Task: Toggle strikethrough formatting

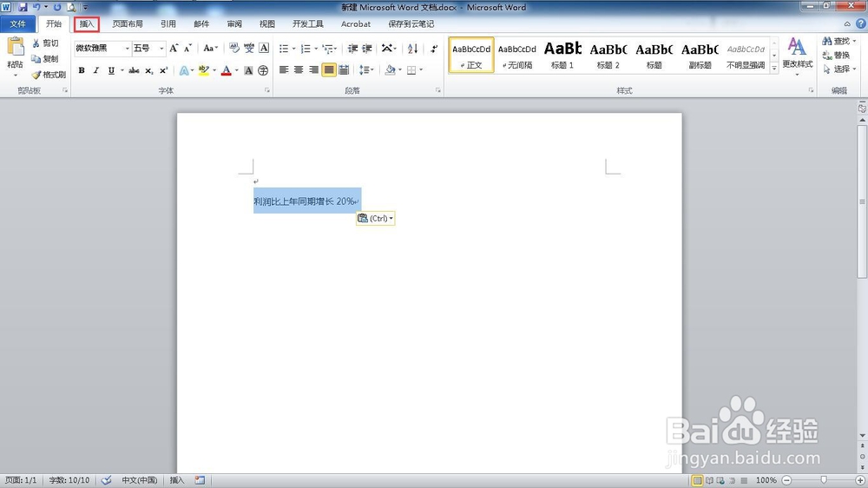Action: (134, 70)
